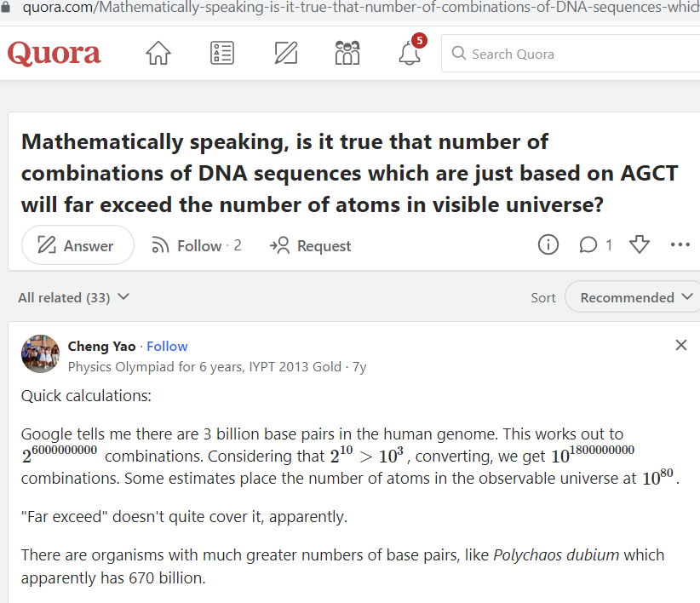The height and width of the screenshot is (603, 700).
Task: Follow this question
Action: click(197, 245)
